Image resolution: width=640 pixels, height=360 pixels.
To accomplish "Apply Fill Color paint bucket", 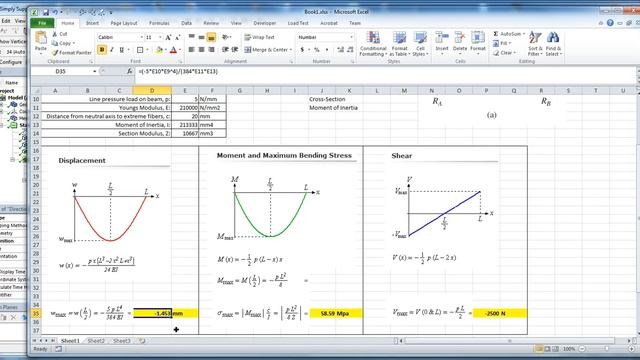I will click(159, 50).
